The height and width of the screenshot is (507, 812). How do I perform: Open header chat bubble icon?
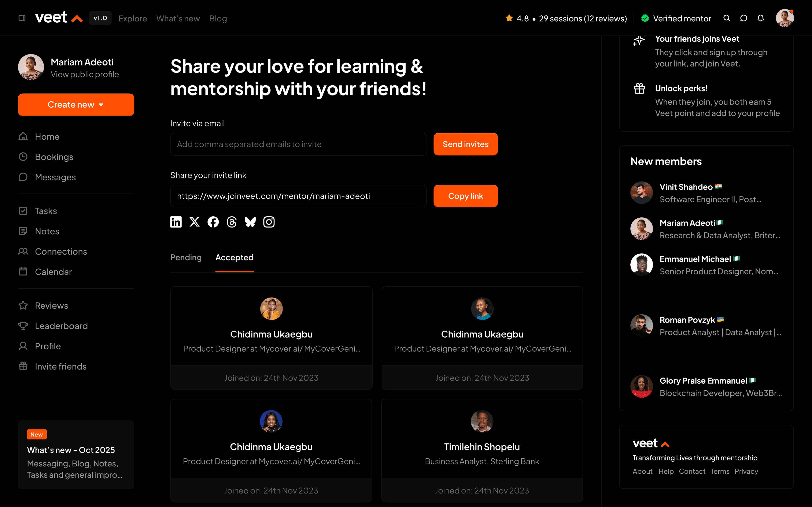[x=743, y=18]
